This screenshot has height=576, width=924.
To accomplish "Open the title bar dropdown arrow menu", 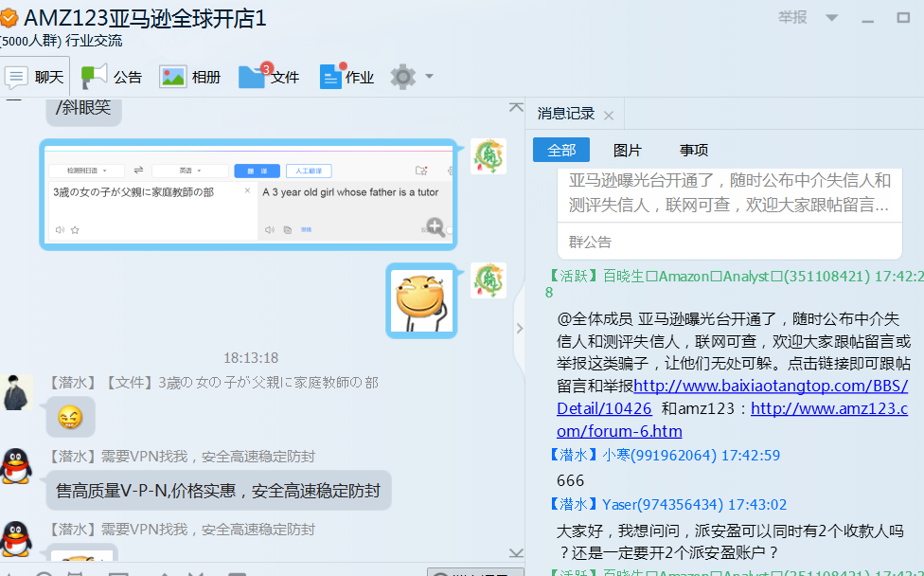I will click(x=831, y=18).
